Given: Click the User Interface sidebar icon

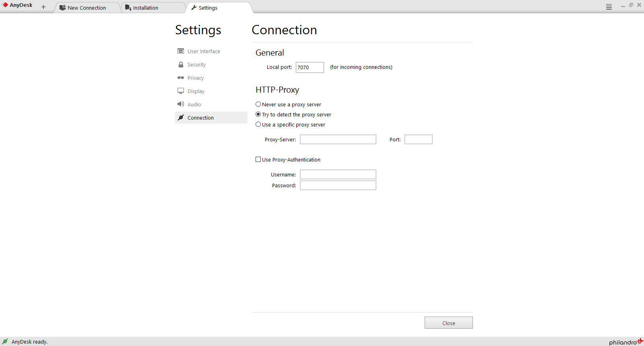Looking at the screenshot, I should 181,51.
